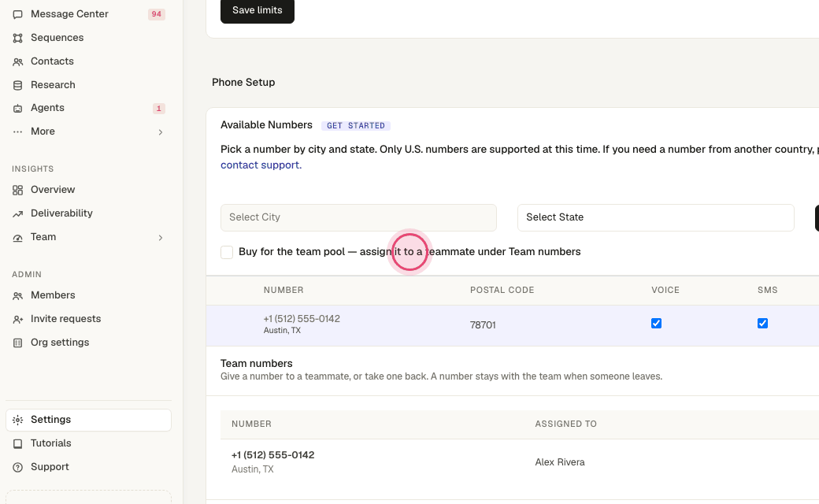Uncheck SMS for the Austin number
Screen dimensions: 819x504
[762, 324]
